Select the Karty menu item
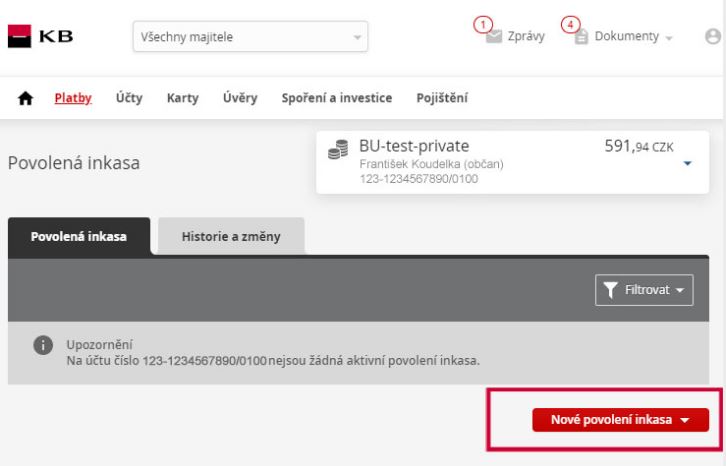The width and height of the screenshot is (726, 466). pos(182,98)
